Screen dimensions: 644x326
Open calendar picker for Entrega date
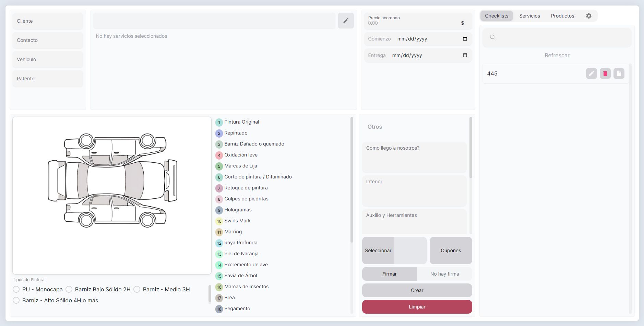click(x=465, y=55)
